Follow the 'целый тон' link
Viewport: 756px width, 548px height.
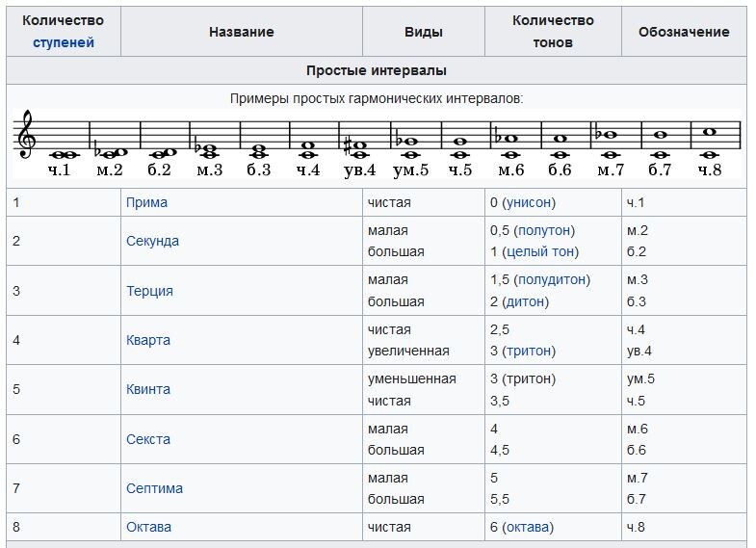pos(540,252)
